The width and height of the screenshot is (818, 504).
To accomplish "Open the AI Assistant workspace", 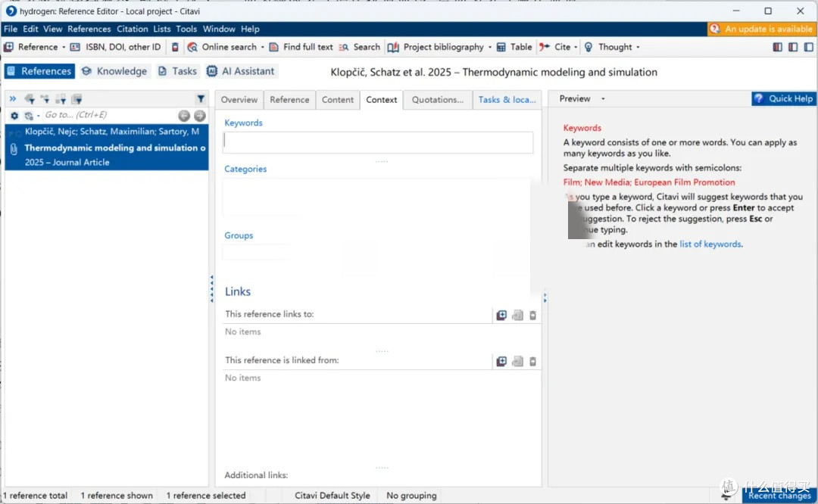I will tap(242, 71).
